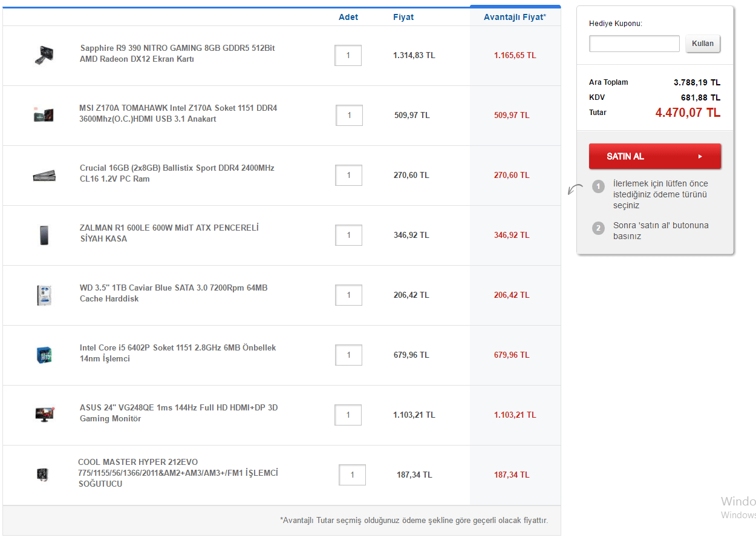Open the COOL MASTER HYPER 212EVO link
The width and height of the screenshot is (756, 543).
click(x=178, y=473)
